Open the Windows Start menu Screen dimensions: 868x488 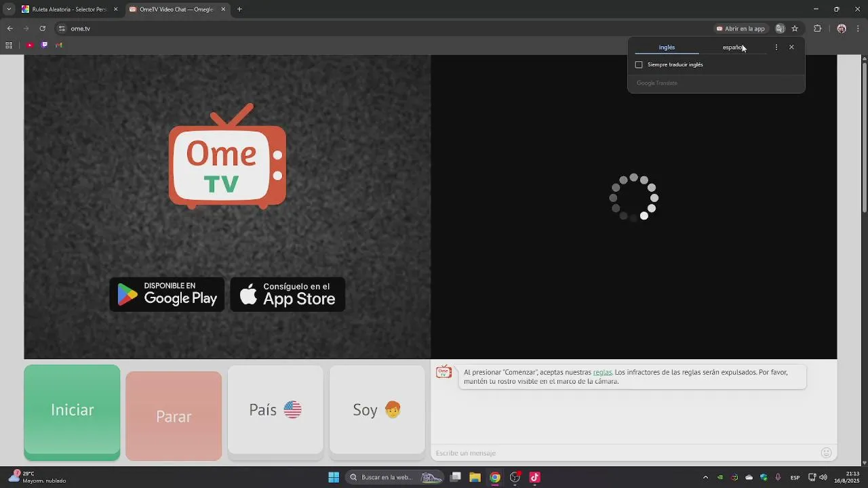[334, 477]
